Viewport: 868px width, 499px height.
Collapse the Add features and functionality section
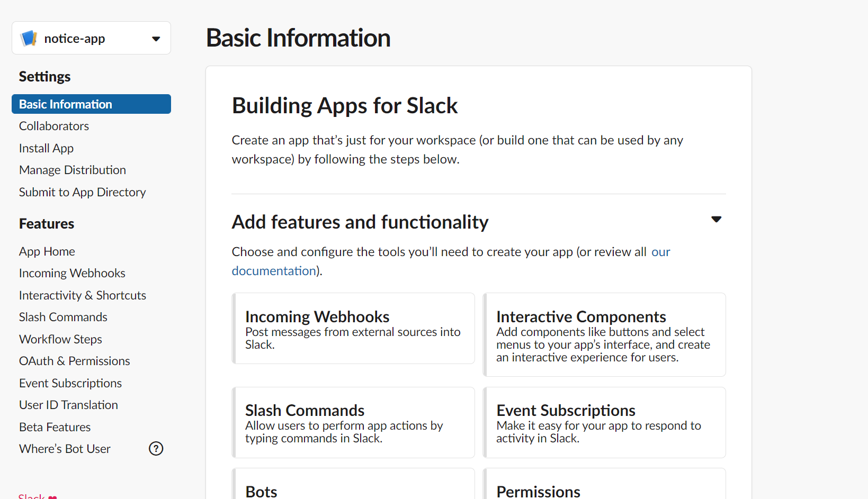(x=716, y=220)
